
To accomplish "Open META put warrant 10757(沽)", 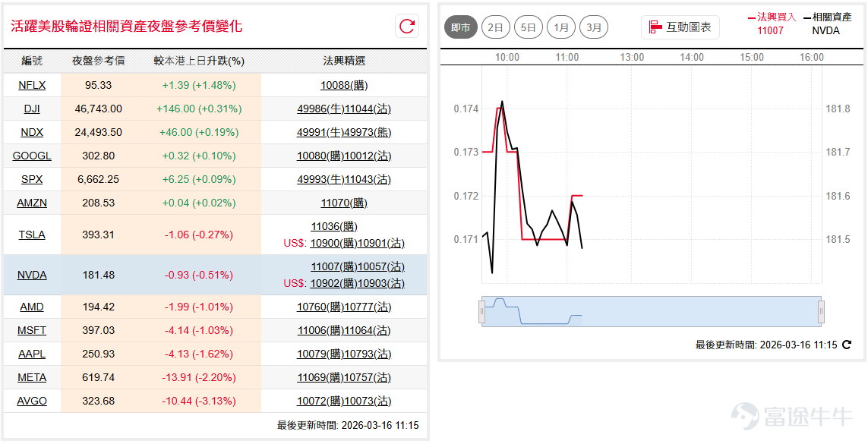I will pyautogui.click(x=368, y=377).
